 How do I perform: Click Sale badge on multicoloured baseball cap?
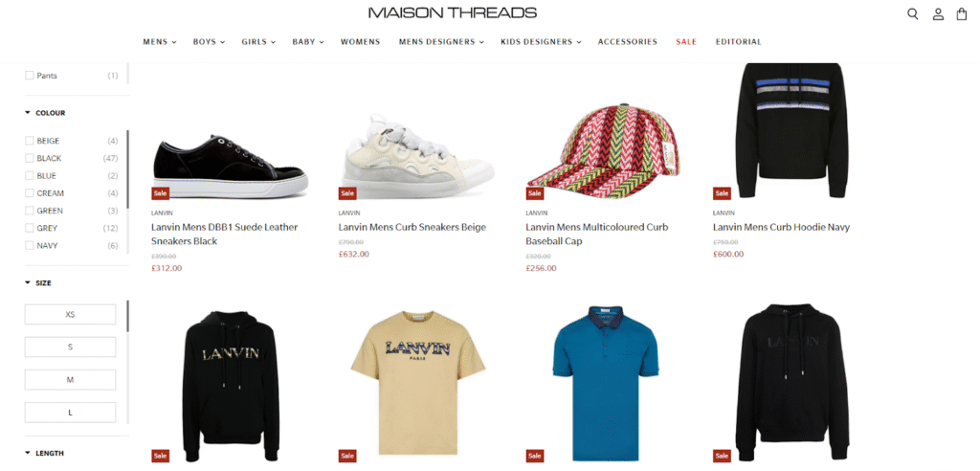point(535,193)
